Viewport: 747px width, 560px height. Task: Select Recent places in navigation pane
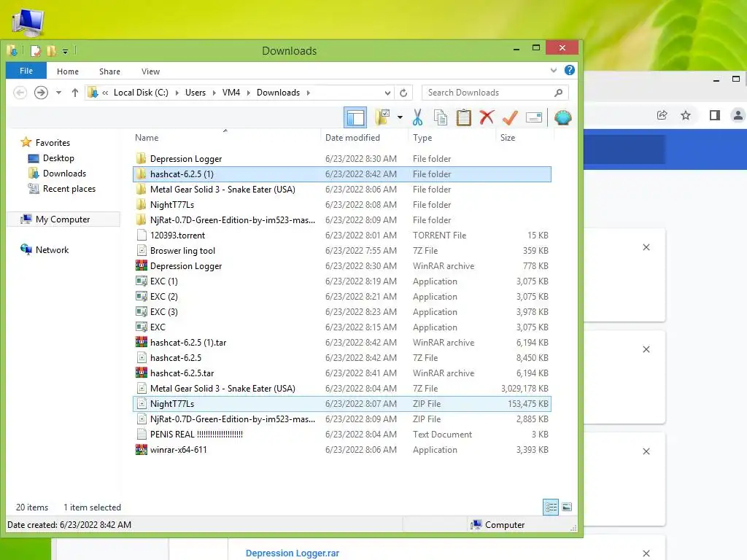69,189
